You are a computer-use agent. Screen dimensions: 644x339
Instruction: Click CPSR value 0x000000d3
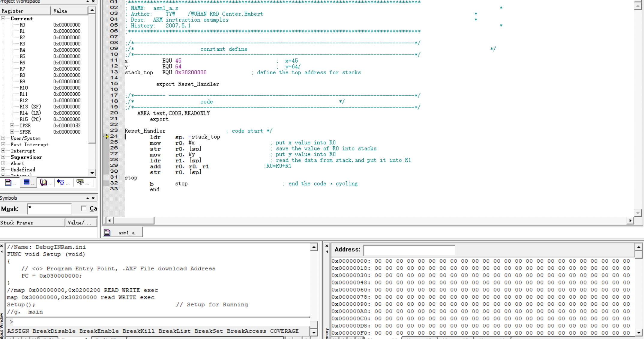coord(67,126)
